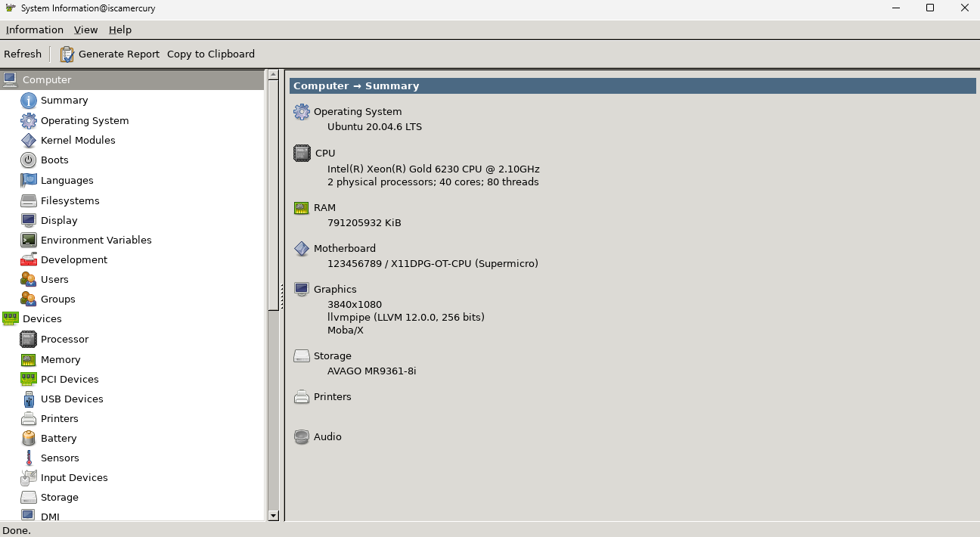The image size is (980, 537).
Task: Click the pane splitter handle dots
Action: [x=282, y=296]
